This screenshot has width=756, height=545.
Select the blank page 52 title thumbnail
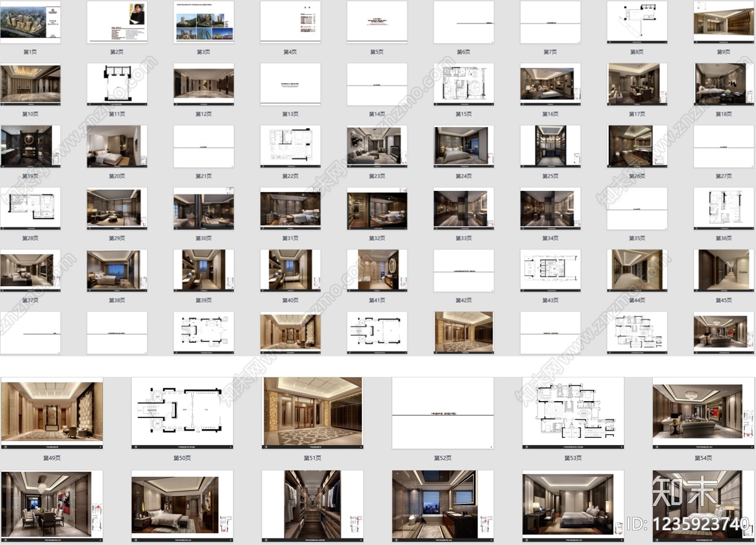443,413
